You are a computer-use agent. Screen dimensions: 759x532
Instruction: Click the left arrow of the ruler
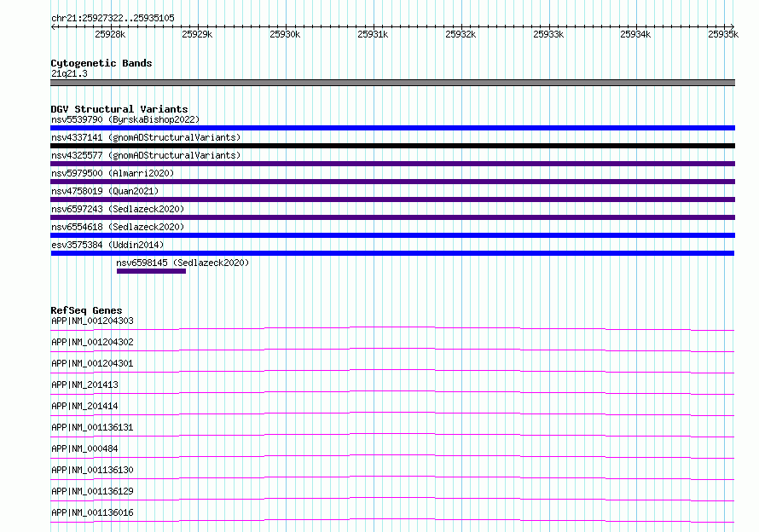click(x=53, y=27)
